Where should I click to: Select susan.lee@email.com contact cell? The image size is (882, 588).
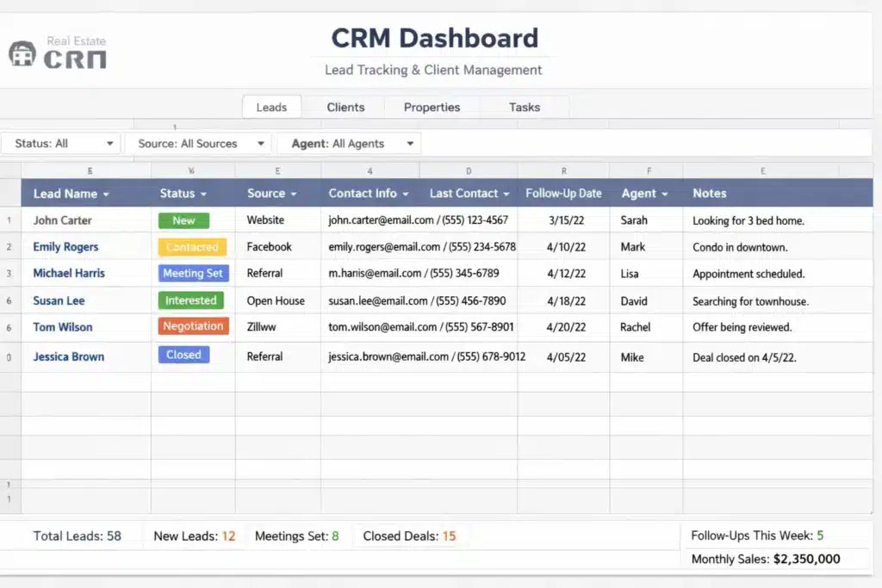(417, 300)
